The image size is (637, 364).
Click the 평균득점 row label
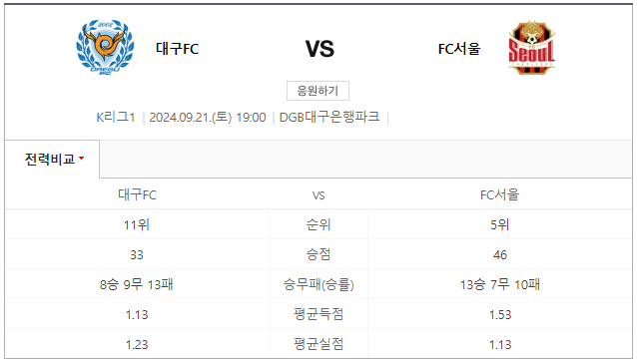pyautogui.click(x=318, y=314)
